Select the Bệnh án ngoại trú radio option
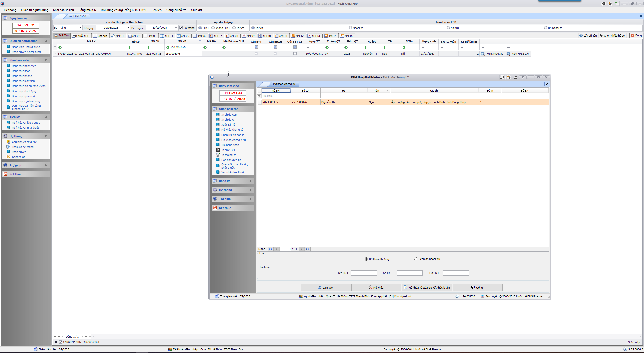The height and width of the screenshot is (353, 644). [x=416, y=259]
